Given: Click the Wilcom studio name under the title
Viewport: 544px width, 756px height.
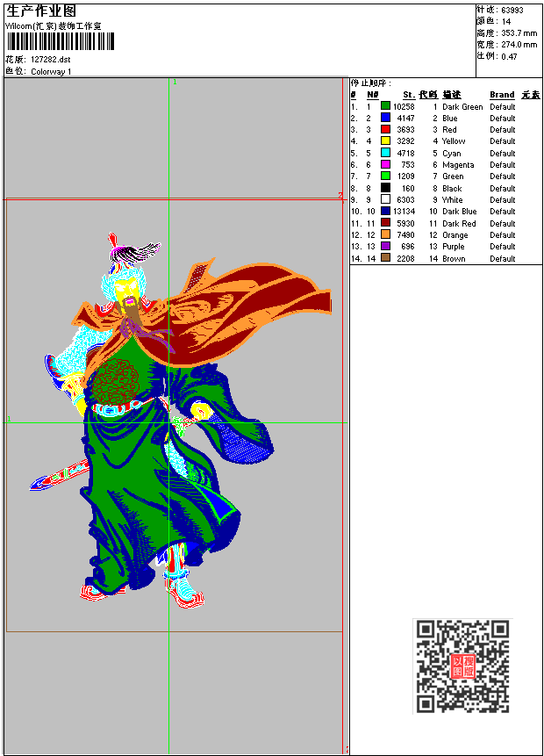Looking at the screenshot, I should pos(53,26).
